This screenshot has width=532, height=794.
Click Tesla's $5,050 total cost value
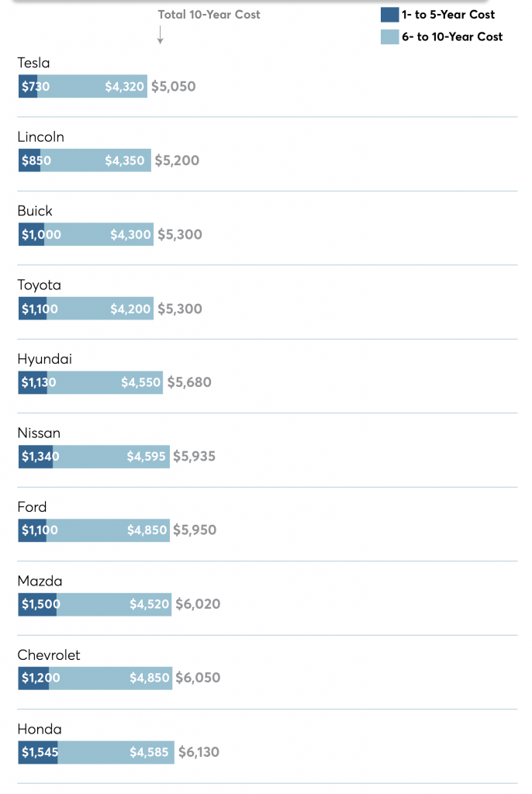173,87
